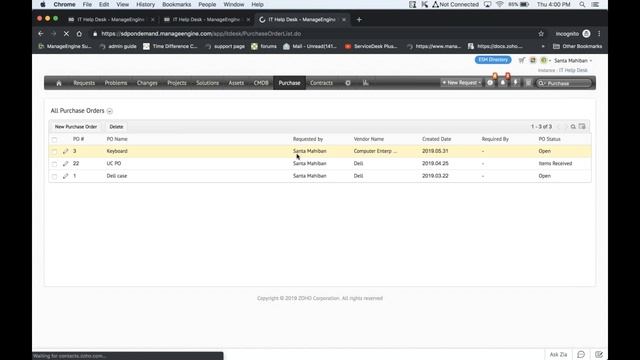Edit purchase order 3 Keyboard pencil icon
The width and height of the screenshot is (640, 360).
[66, 151]
